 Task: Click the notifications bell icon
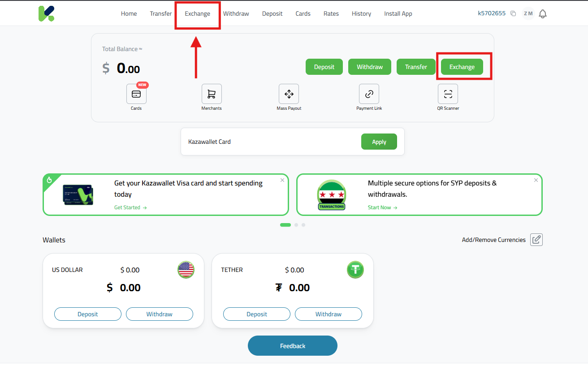(543, 14)
